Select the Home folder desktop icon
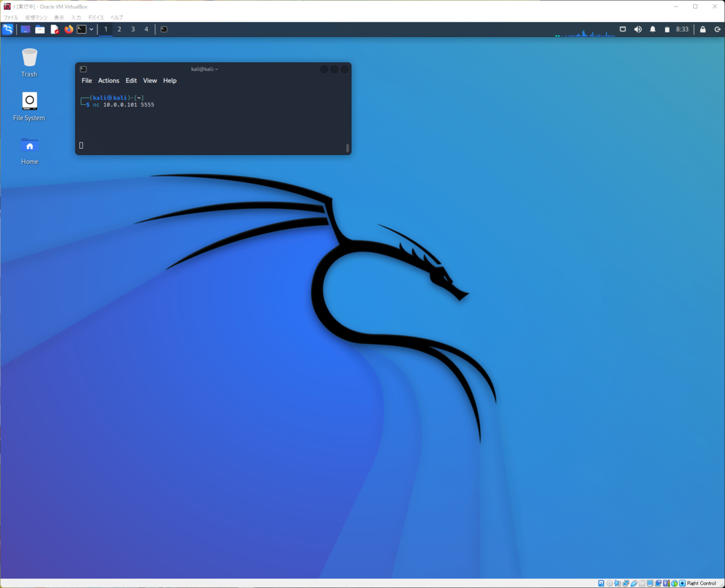 tap(30, 150)
